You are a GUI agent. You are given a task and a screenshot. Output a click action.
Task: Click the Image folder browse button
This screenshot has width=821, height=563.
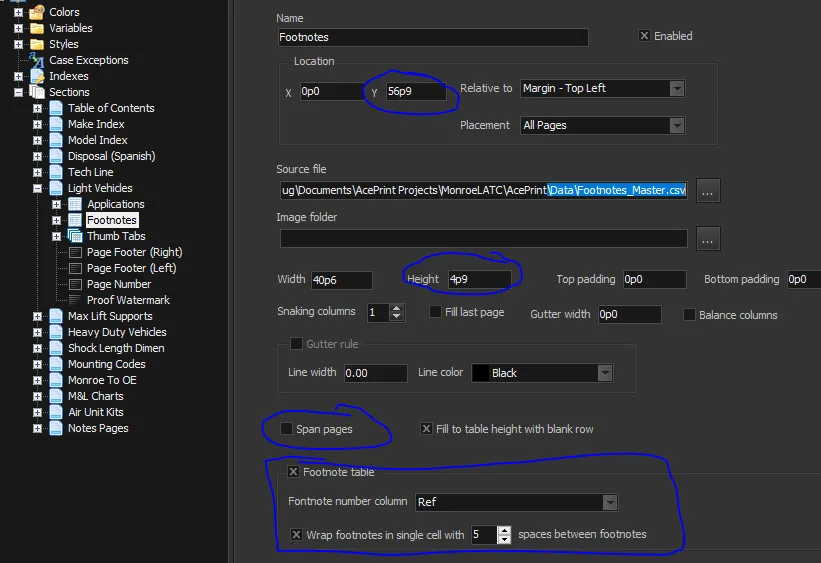pos(708,238)
